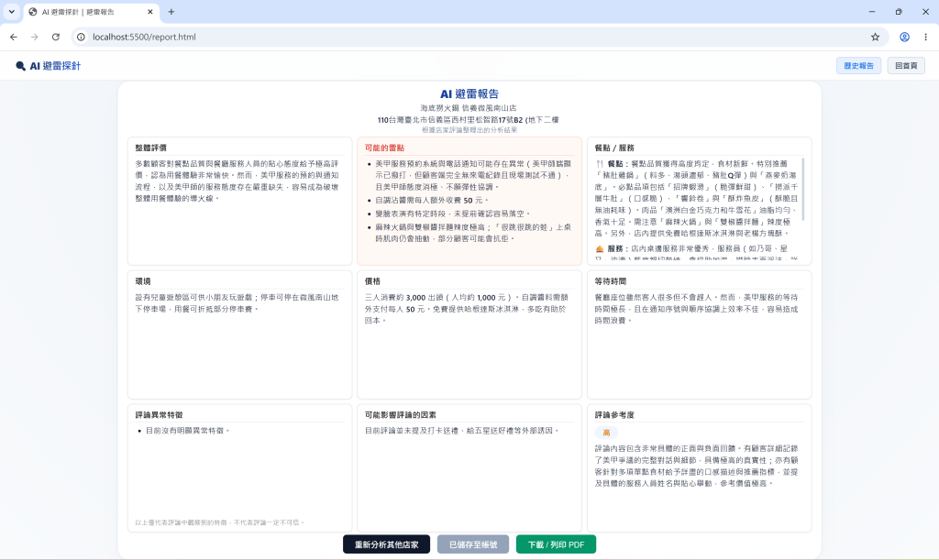Open the 歷史報告 page

(858, 66)
